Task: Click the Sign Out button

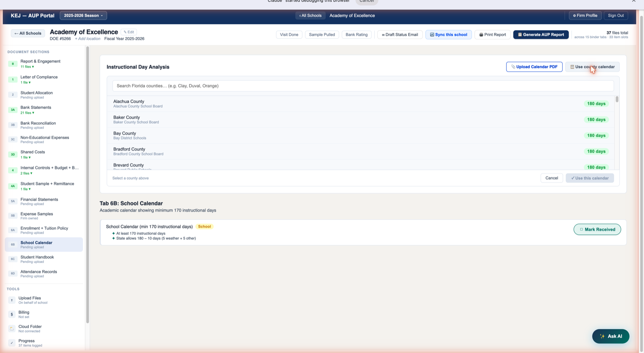Action: [616, 16]
